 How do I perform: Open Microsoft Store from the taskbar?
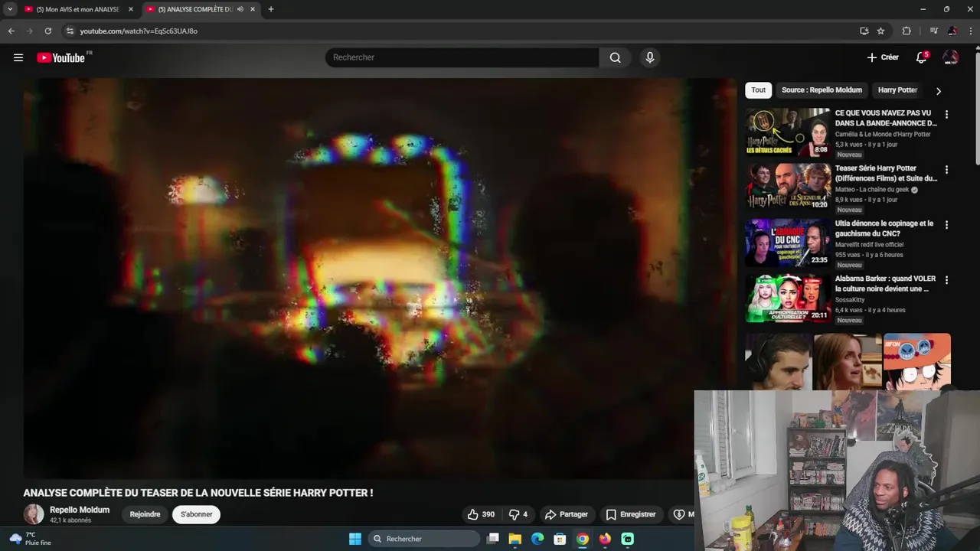560,539
